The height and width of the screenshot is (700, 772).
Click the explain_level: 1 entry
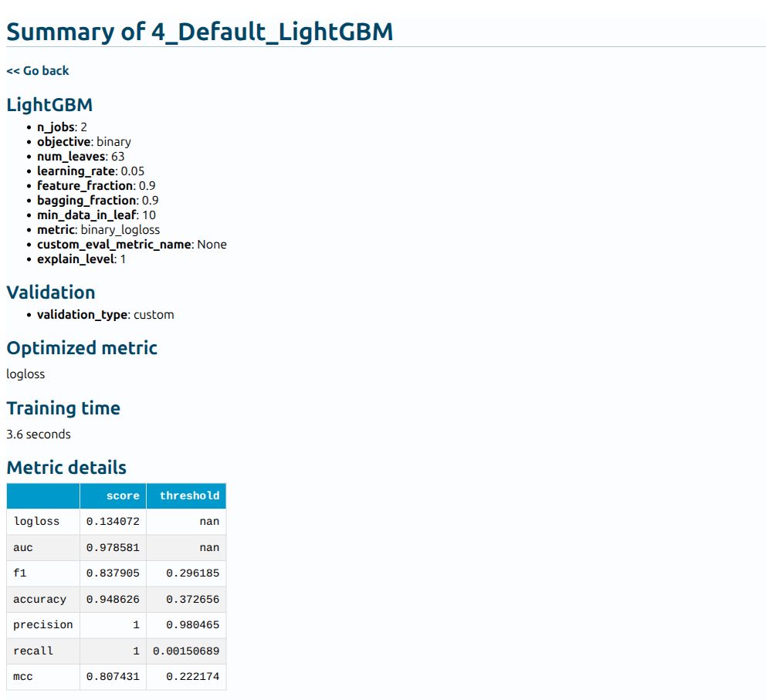point(81,259)
